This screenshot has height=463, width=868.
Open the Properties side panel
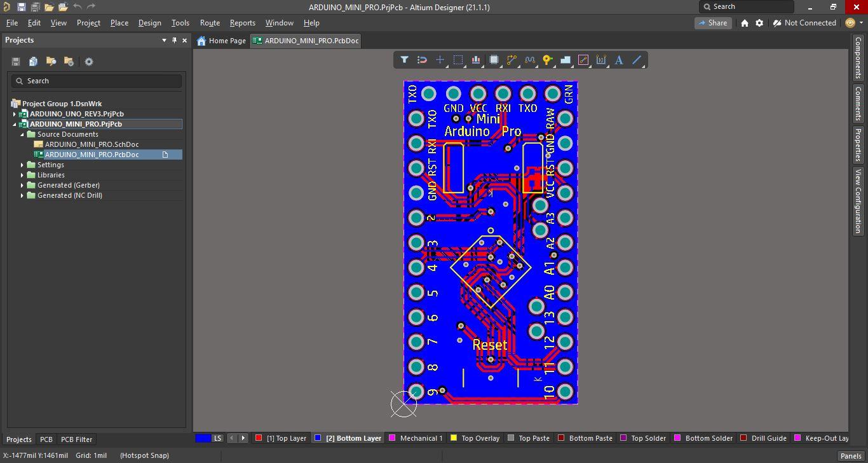coord(858,145)
